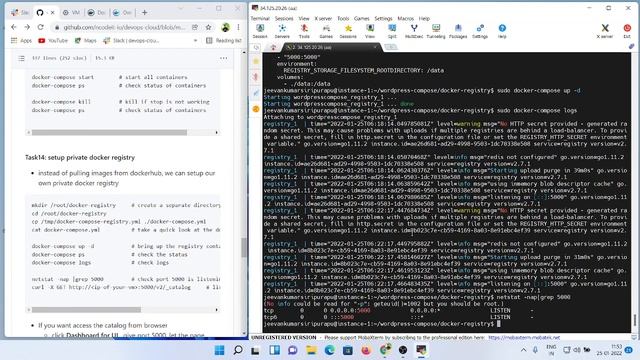The width and height of the screenshot is (640, 360).
Task: Switch to the first Slack Chrome tab
Action: pos(20,13)
